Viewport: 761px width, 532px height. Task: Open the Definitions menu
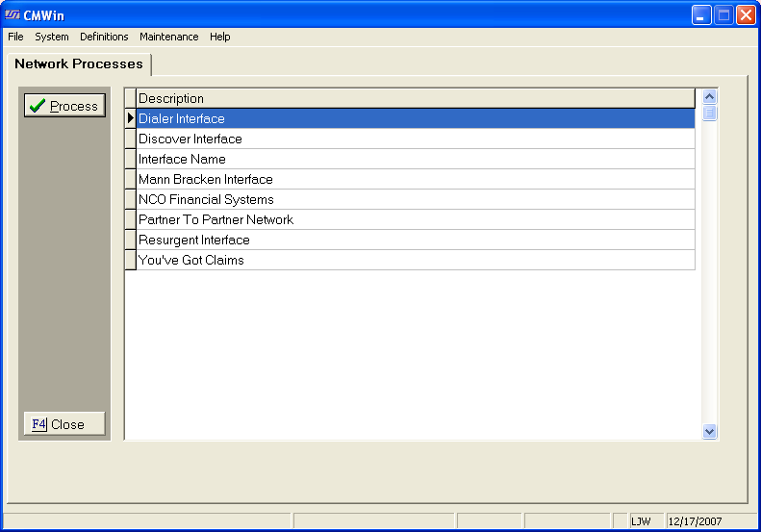(x=104, y=37)
